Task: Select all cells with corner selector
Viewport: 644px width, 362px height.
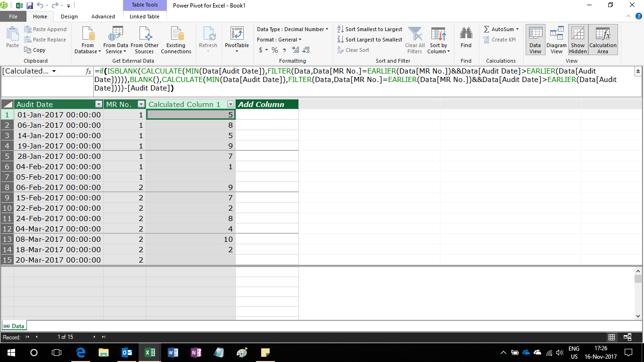Action: (7, 104)
